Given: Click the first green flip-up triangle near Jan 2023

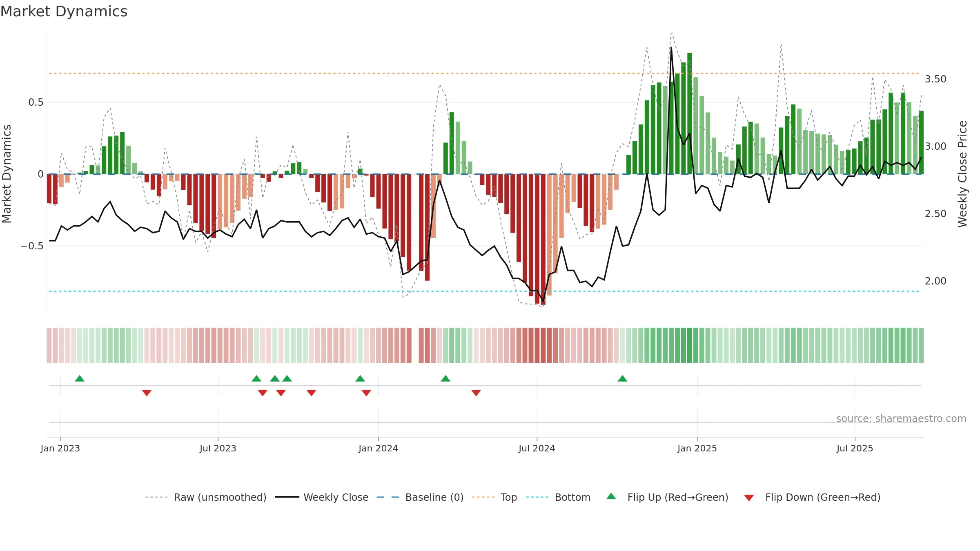Looking at the screenshot, I should pyautogui.click(x=80, y=379).
